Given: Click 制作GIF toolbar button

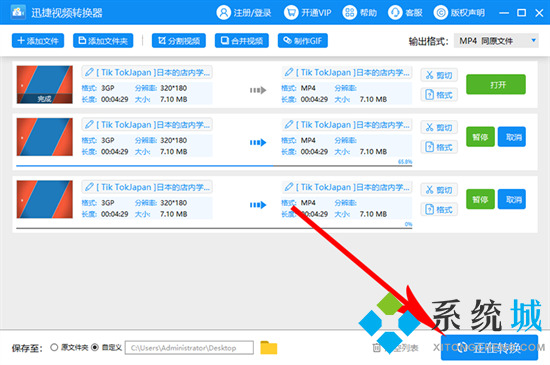Looking at the screenshot, I should [x=303, y=41].
